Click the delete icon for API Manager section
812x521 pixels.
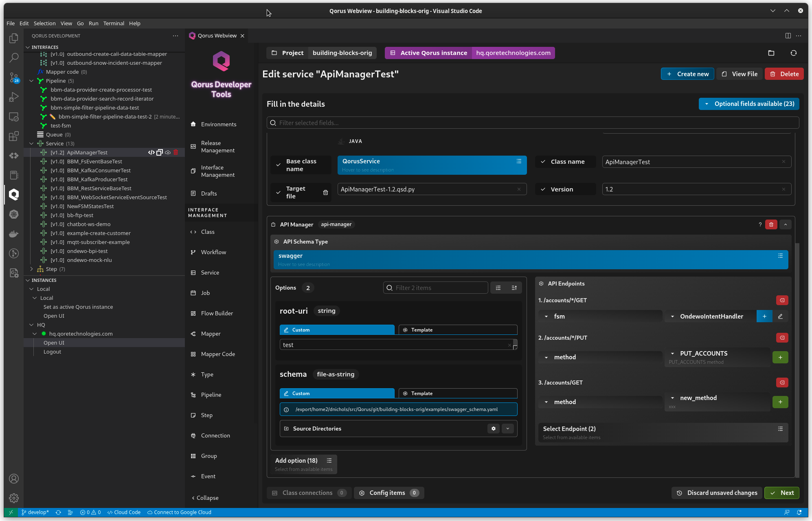click(x=771, y=224)
